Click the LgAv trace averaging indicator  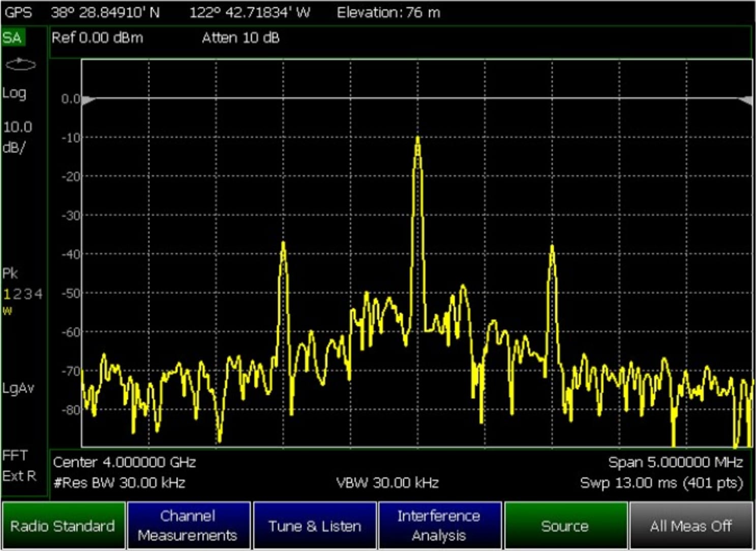[x=19, y=389]
